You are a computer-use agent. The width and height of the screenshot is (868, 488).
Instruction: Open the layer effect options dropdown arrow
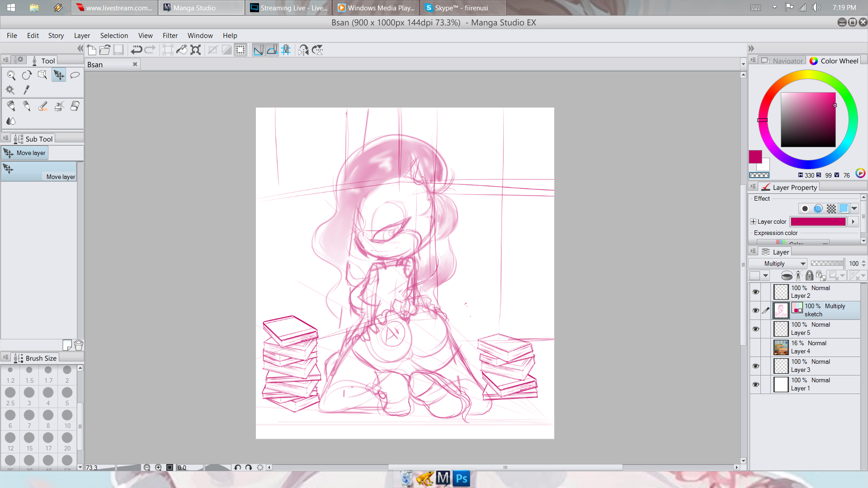coord(854,209)
